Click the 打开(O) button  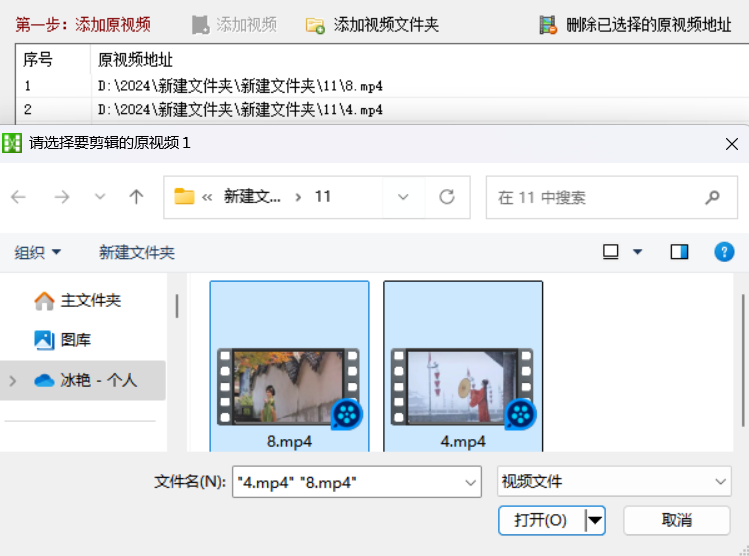pyautogui.click(x=541, y=520)
